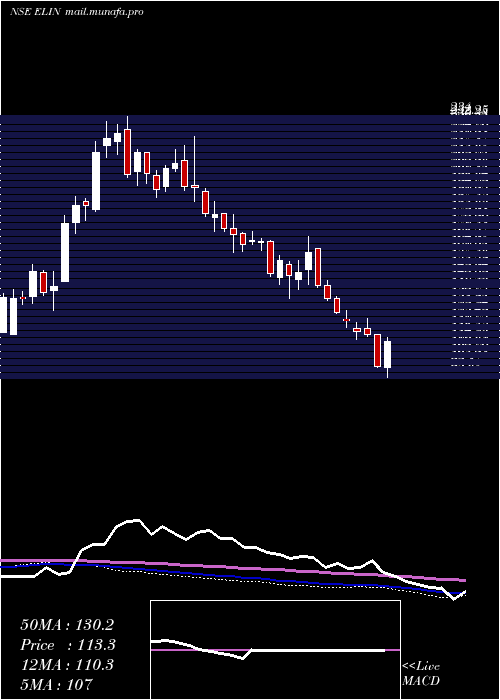Click the Price : 113.3 label
Screen dimensions: 500x700
[68, 645]
